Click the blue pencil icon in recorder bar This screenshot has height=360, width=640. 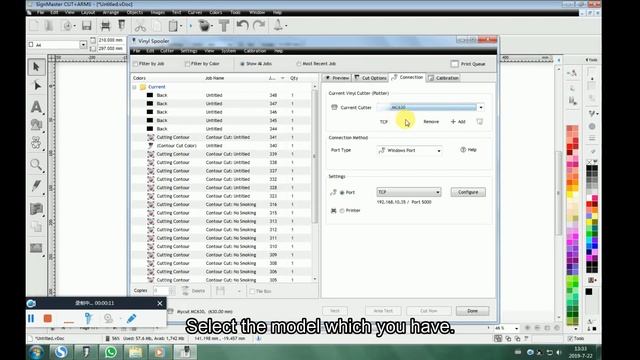click(x=131, y=318)
